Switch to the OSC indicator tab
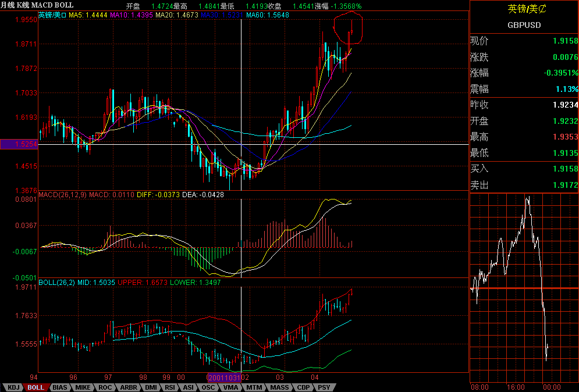 [x=208, y=387]
